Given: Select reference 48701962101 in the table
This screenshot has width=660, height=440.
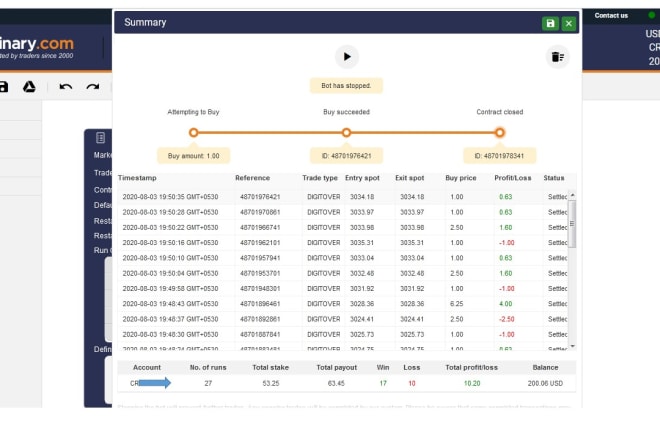Looking at the screenshot, I should [260, 243].
